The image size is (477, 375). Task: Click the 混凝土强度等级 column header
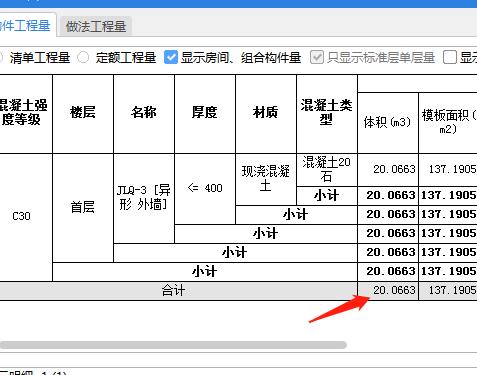pos(26,114)
